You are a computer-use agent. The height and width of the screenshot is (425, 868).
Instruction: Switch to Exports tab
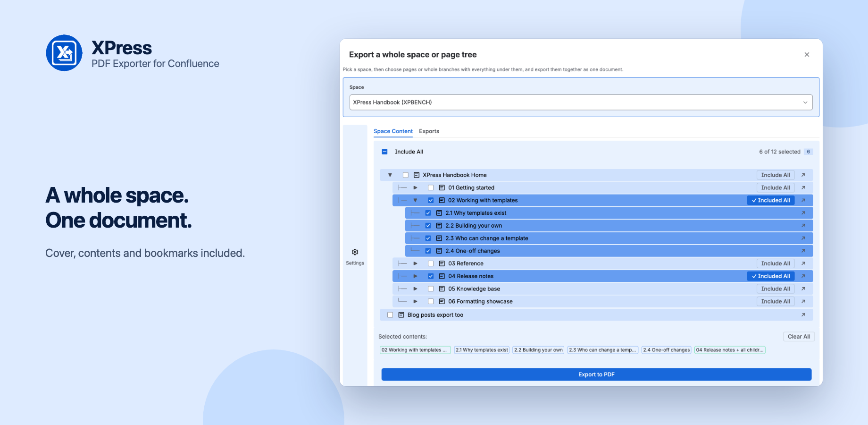tap(429, 131)
